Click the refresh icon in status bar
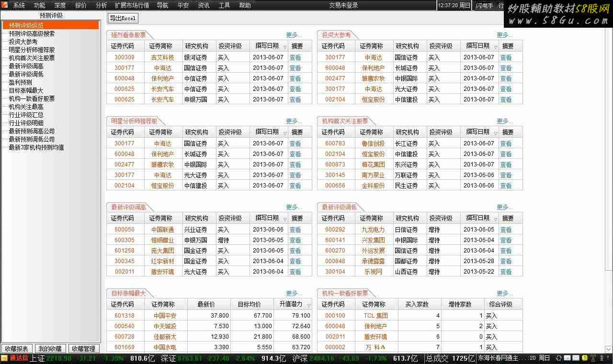 [558, 358]
